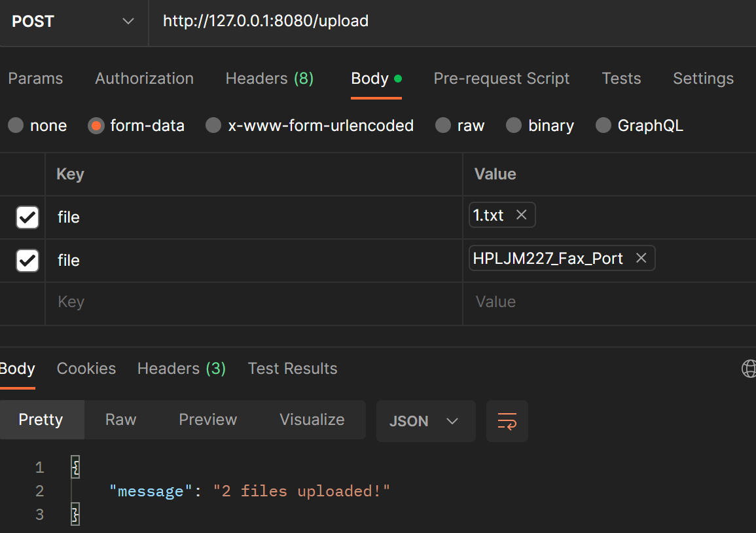
Task: Switch response view to Raw
Action: coord(120,420)
